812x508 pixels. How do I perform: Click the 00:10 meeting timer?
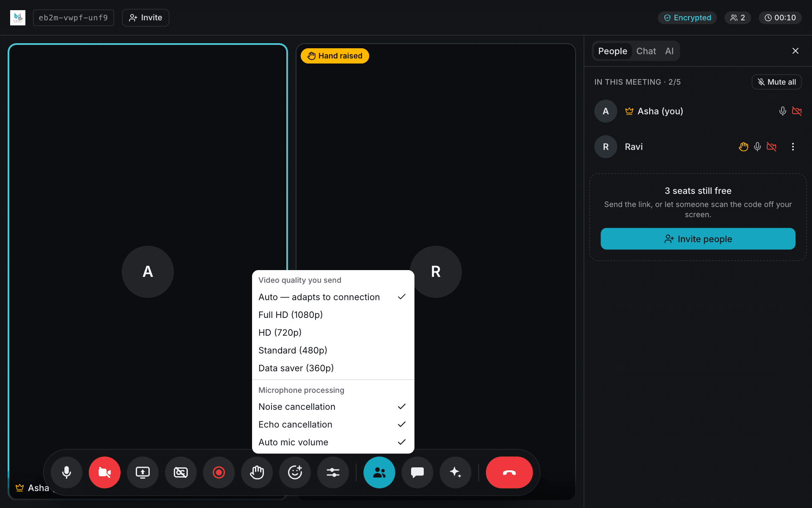[780, 18]
